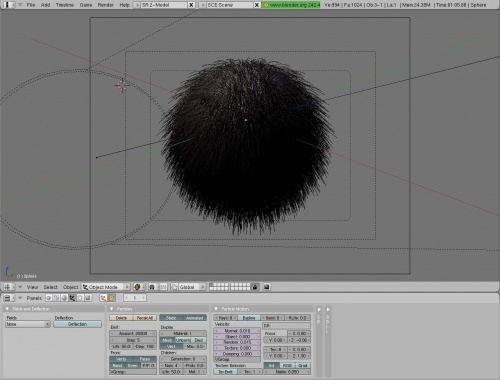Toggle the Vect display button
Viewport: 500px width, 380px height.
[x=171, y=347]
